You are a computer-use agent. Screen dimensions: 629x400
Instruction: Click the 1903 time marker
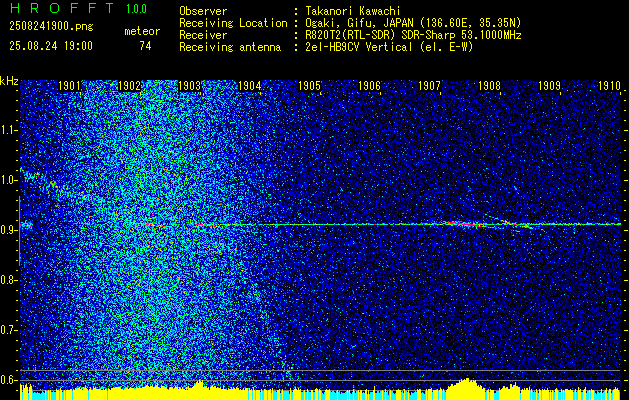(189, 86)
